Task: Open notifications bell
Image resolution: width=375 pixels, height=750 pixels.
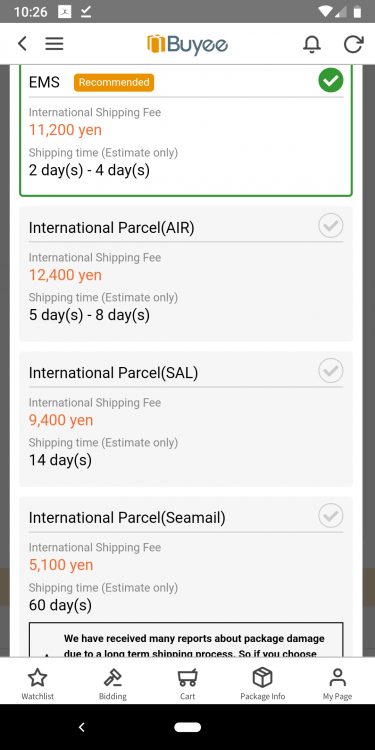Action: tap(312, 44)
